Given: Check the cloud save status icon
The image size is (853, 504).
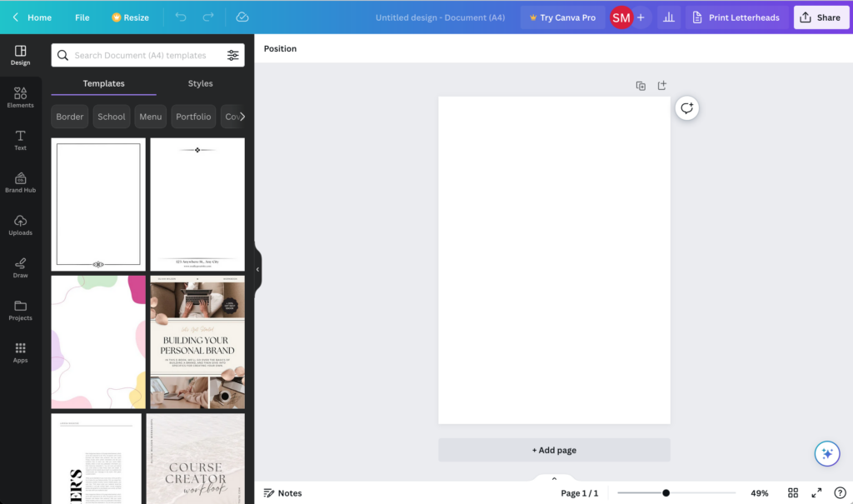Looking at the screenshot, I should pyautogui.click(x=242, y=17).
